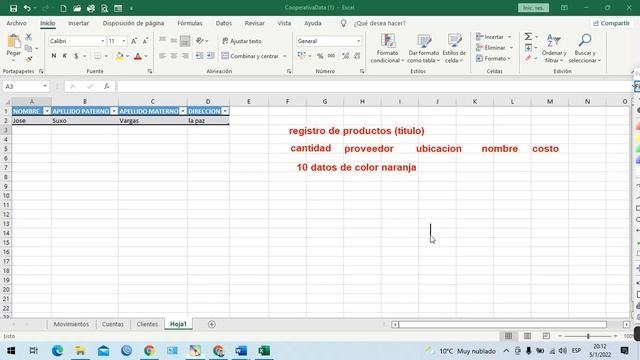The width and height of the screenshot is (640, 360).
Task: Create new workbook from quick access toolbar
Action: (63, 8)
